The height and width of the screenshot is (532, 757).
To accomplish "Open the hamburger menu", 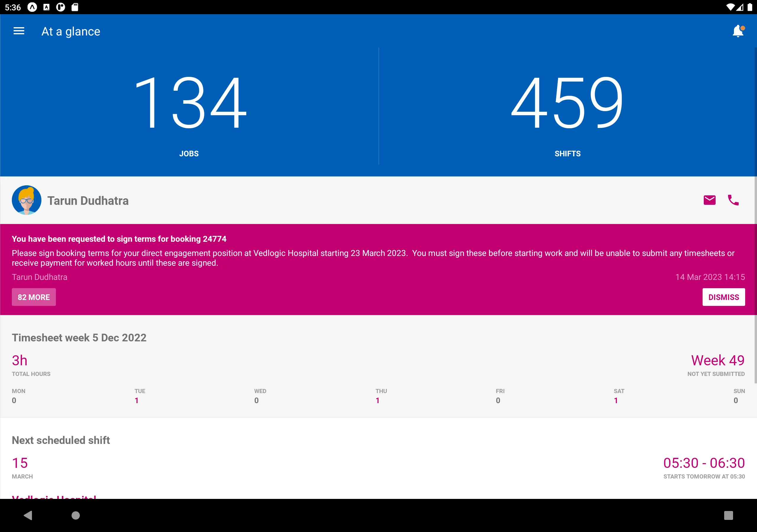I will point(19,31).
